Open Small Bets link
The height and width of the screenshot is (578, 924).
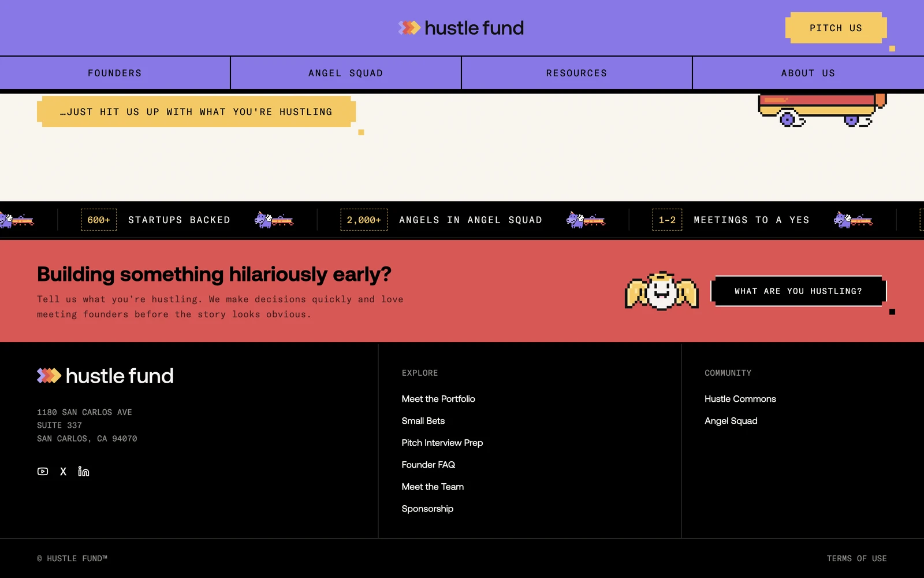423,421
